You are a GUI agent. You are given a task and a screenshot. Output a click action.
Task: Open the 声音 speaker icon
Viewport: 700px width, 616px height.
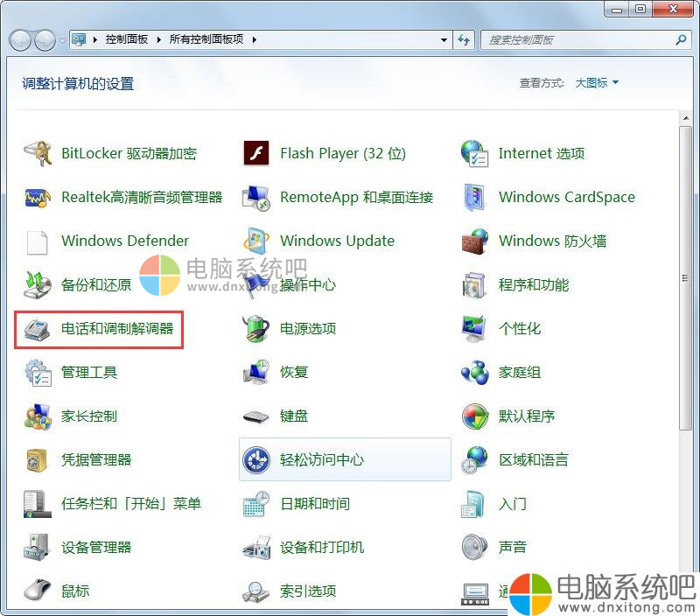(474, 547)
